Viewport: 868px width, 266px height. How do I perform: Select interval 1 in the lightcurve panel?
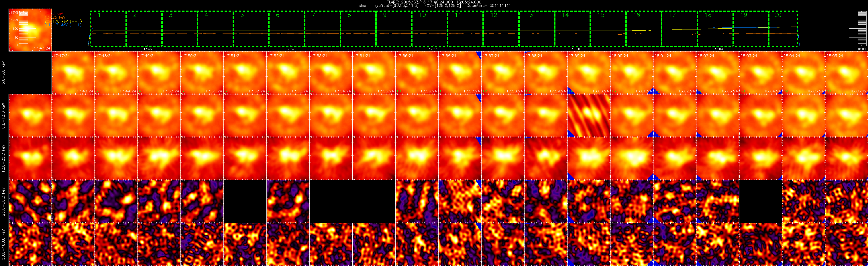pyautogui.click(x=108, y=29)
